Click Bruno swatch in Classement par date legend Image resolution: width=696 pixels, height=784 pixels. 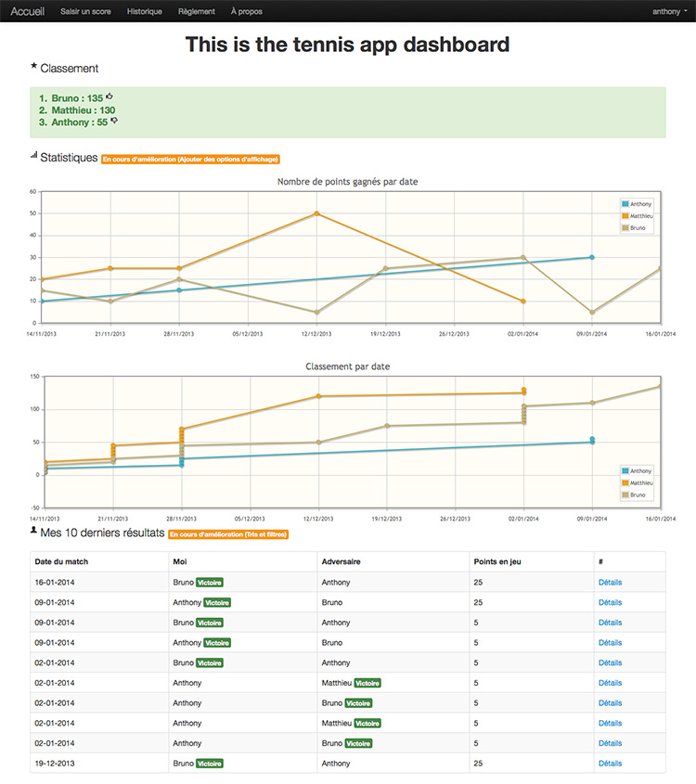(625, 495)
